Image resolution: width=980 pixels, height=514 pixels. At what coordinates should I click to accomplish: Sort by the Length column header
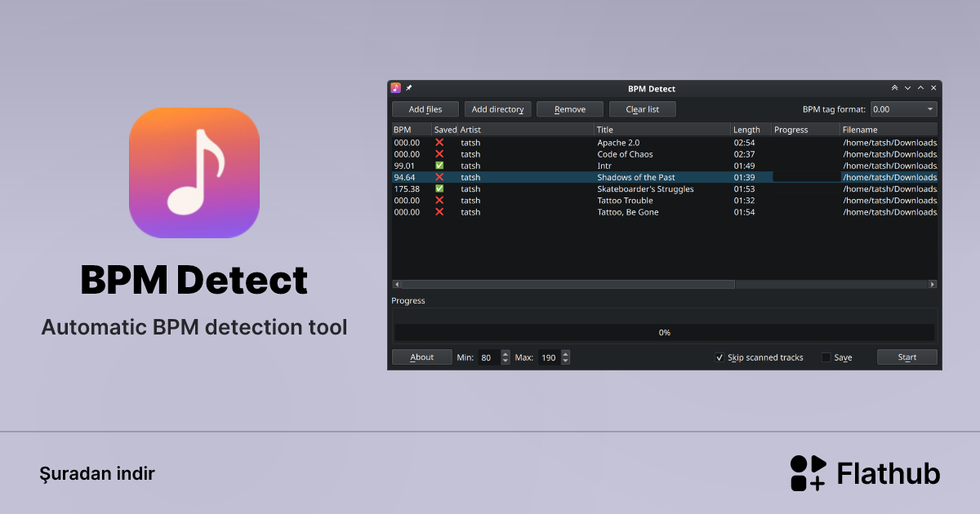[751, 130]
